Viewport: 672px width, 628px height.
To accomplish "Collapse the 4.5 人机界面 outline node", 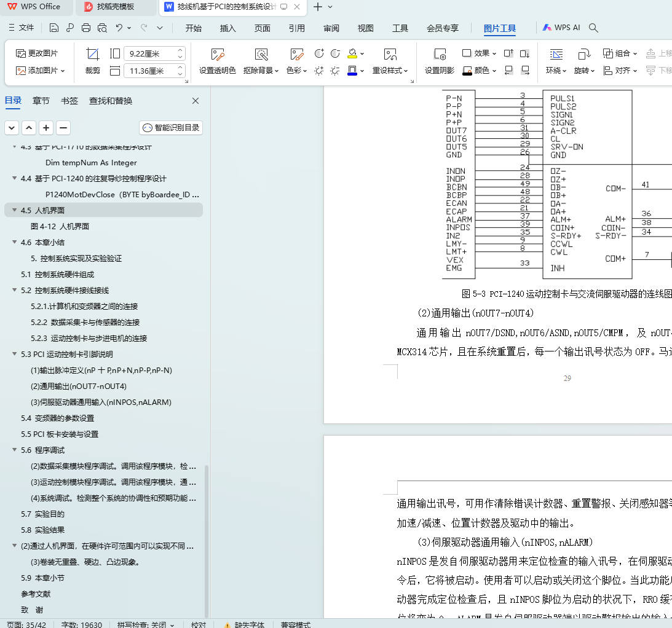I will 15,210.
